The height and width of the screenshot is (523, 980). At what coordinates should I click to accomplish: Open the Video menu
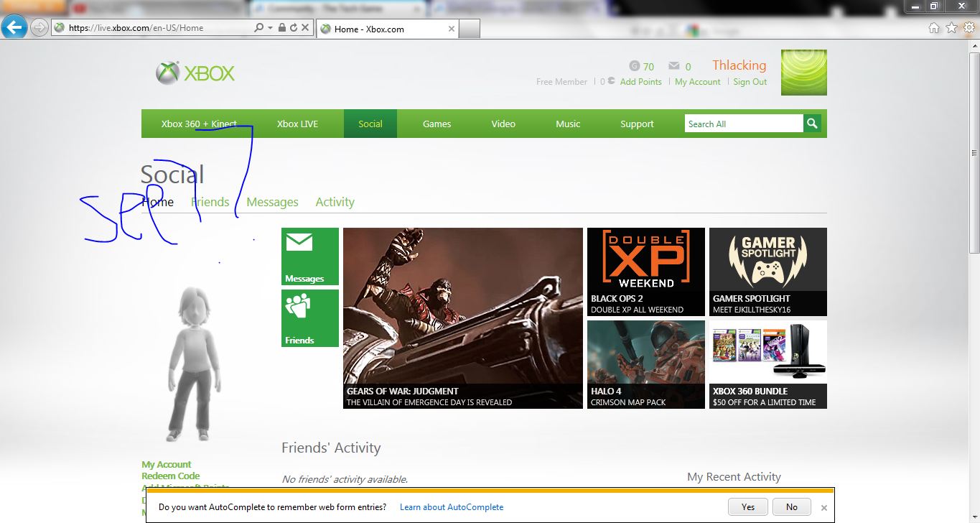point(503,124)
